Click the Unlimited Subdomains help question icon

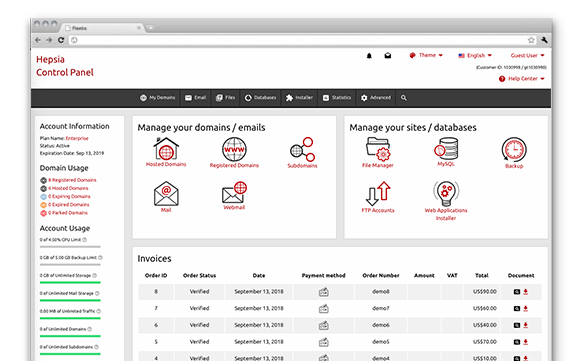96,347
